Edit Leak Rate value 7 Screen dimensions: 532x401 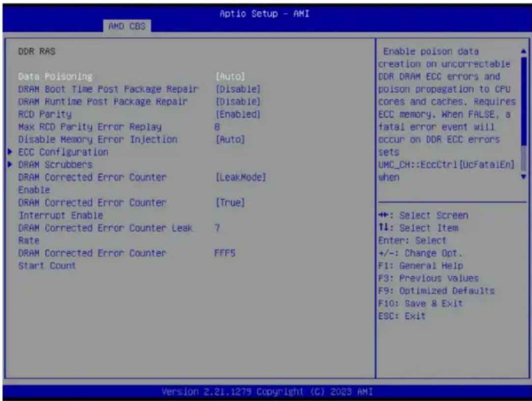click(217, 228)
